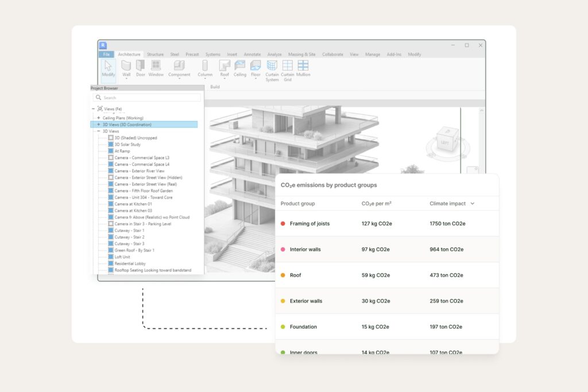588x392 pixels.
Task: Activate the Roof tool
Action: (225, 67)
